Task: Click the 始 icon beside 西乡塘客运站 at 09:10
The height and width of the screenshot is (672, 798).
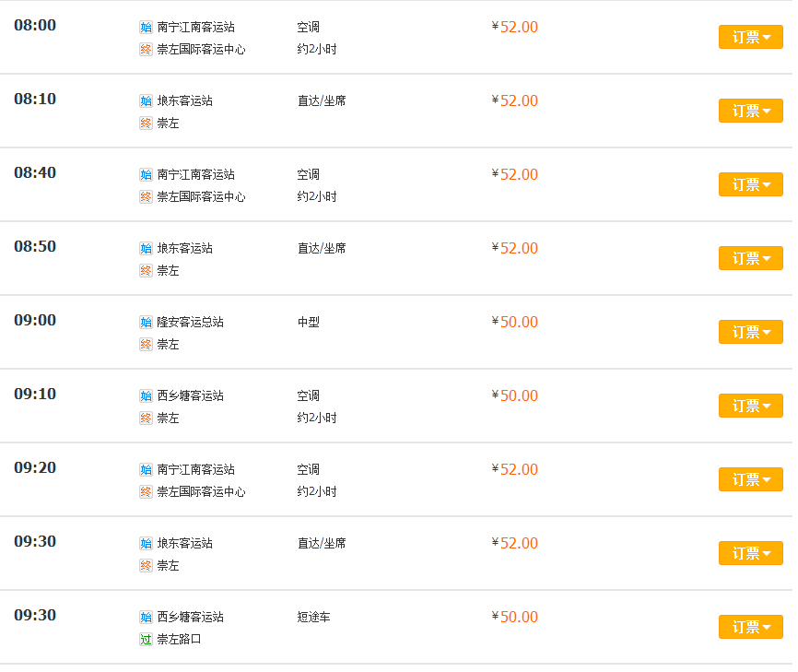Action: pos(146,395)
